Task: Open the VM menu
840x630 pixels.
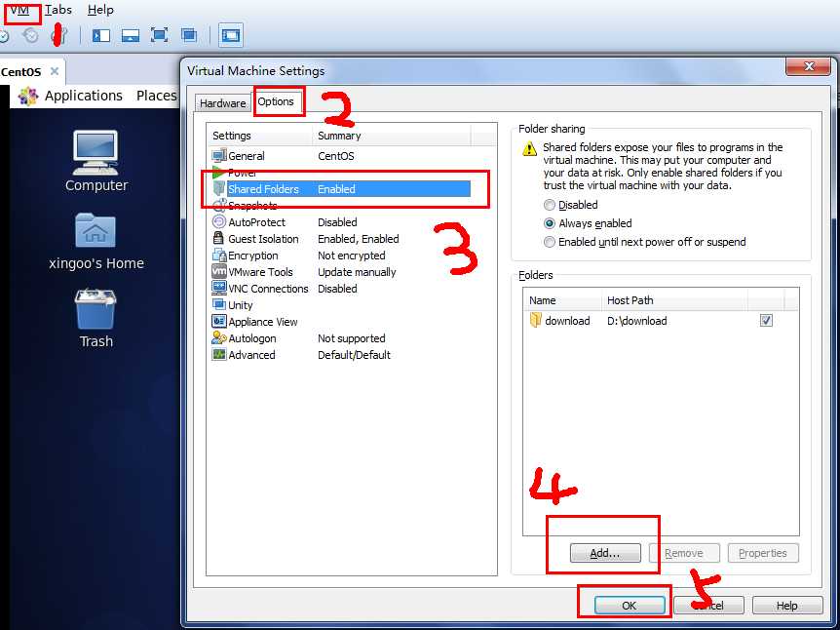Action: pyautogui.click(x=19, y=10)
